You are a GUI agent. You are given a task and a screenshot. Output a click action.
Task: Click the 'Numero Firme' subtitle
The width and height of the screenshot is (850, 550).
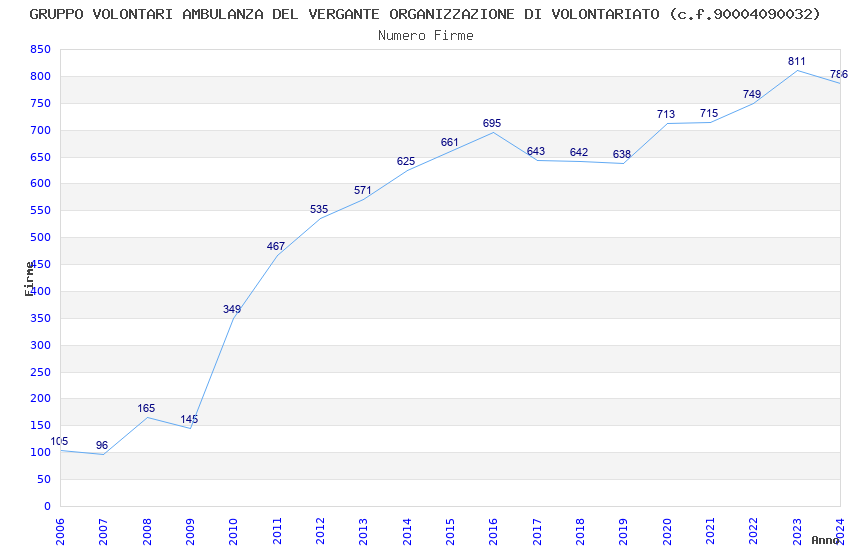tap(426, 36)
